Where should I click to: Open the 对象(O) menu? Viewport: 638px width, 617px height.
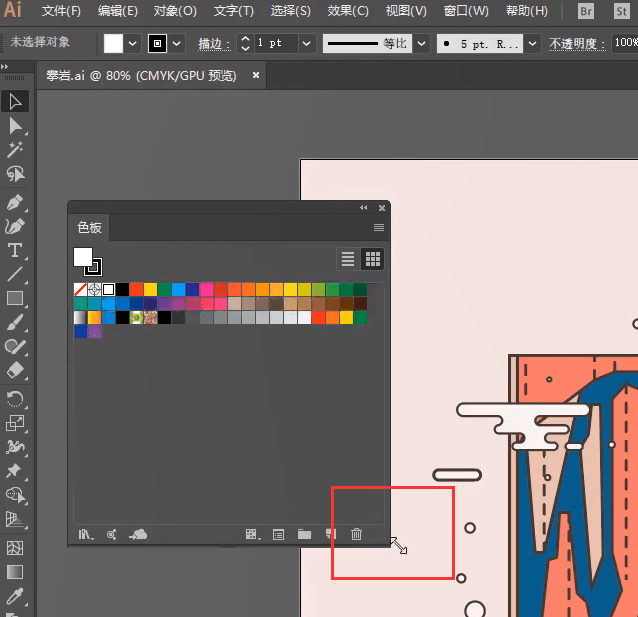[175, 11]
